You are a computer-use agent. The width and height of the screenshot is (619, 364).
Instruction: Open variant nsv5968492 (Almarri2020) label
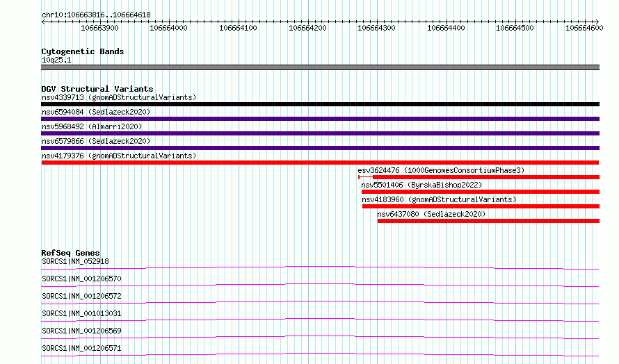[x=92, y=126]
